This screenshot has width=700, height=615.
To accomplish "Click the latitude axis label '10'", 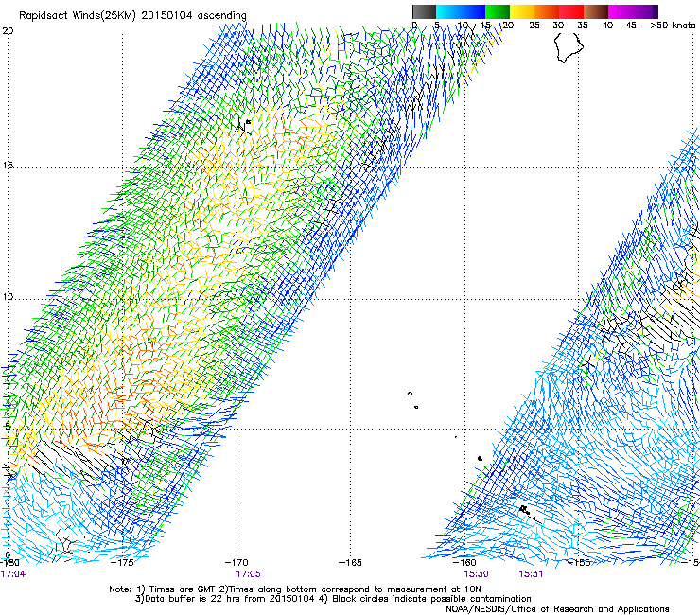I will click(x=8, y=296).
